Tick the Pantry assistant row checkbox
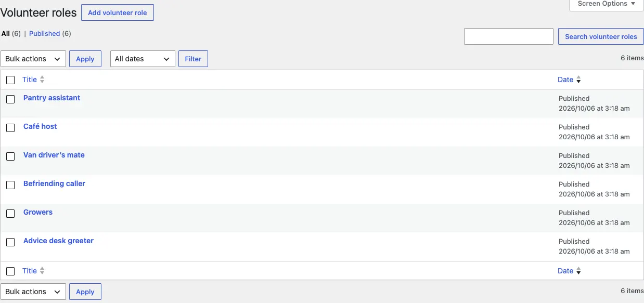This screenshot has height=303, width=644. click(10, 99)
